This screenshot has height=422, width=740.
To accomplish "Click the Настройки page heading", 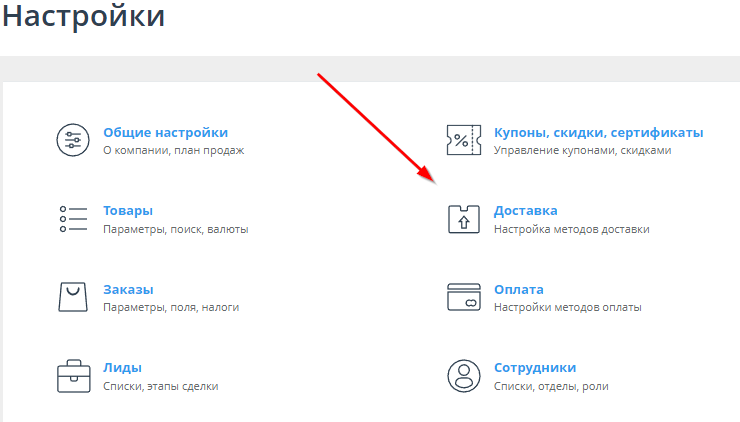I will point(83,17).
